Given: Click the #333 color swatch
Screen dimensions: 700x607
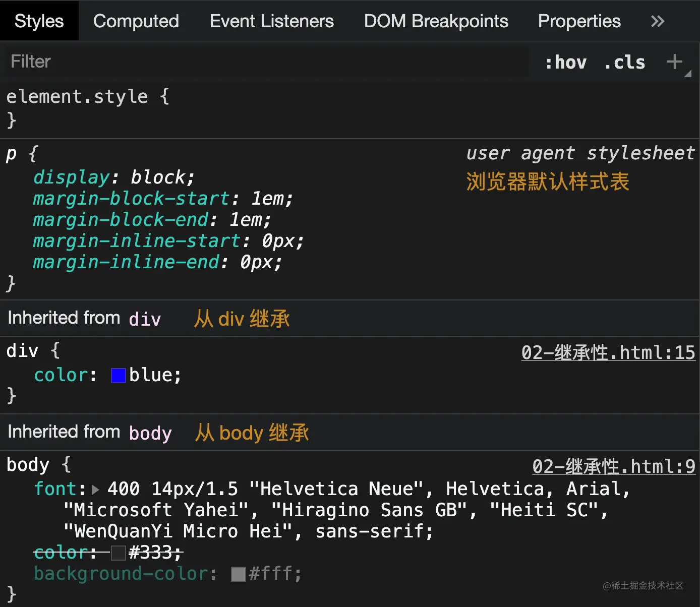Looking at the screenshot, I should (119, 553).
